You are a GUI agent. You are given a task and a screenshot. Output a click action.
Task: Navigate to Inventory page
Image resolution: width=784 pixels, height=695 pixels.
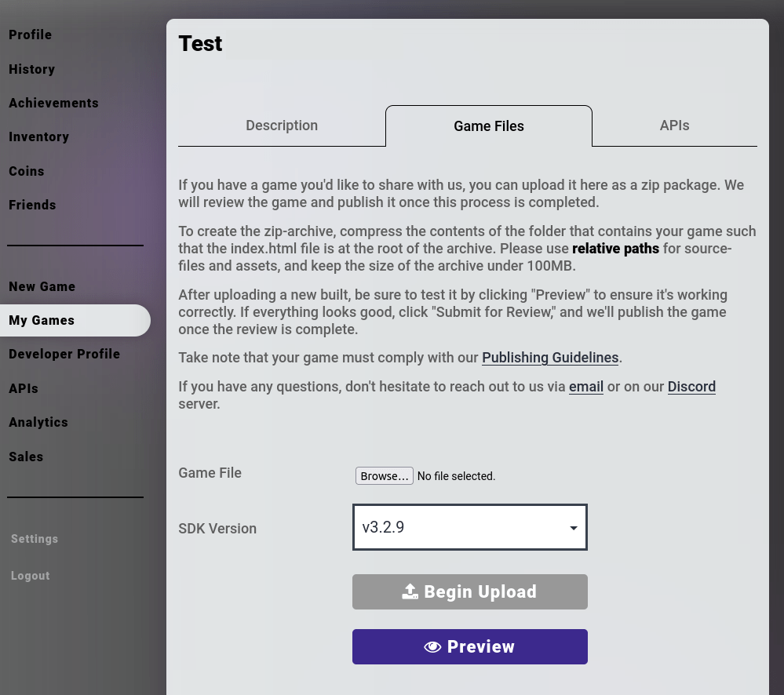tap(39, 136)
